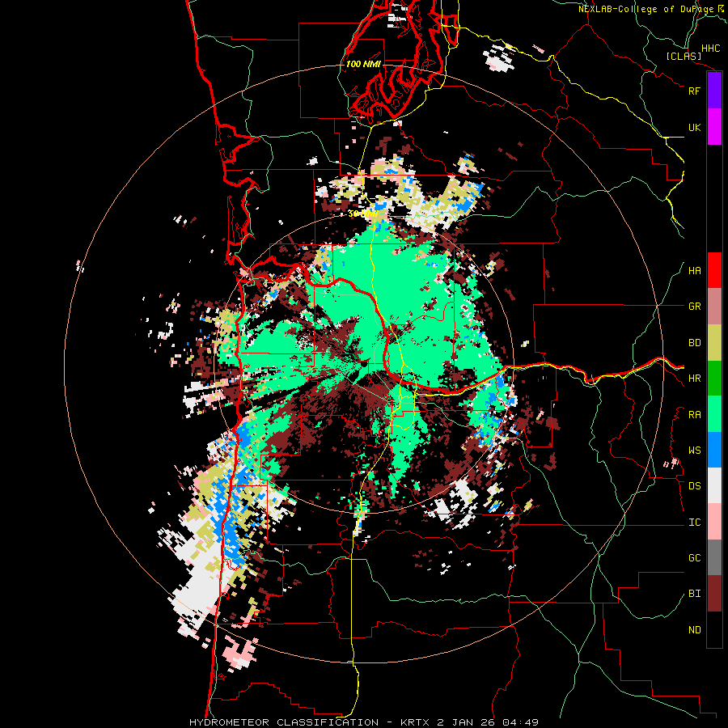Click the BI legend label
The image size is (728, 728).
(695, 594)
